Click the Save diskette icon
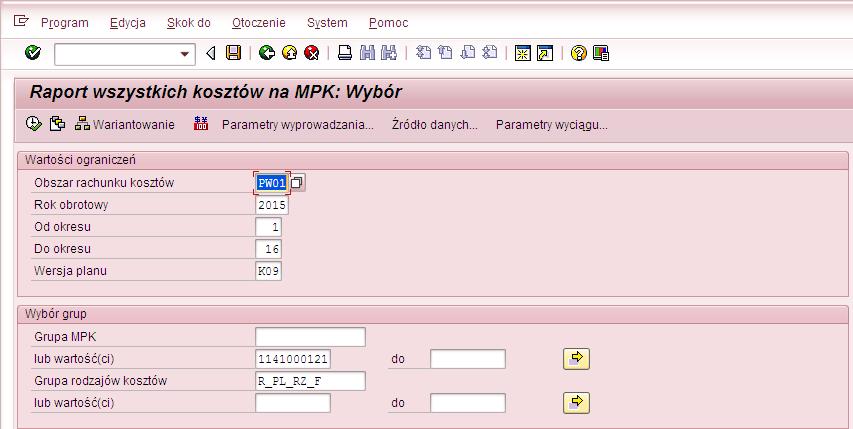853x429 pixels. tap(233, 53)
